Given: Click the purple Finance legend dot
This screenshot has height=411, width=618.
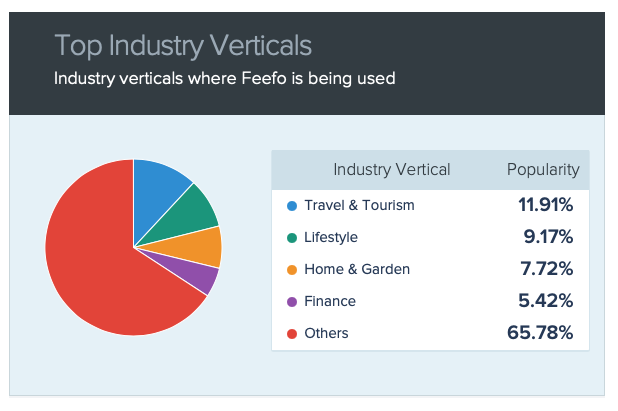Looking at the screenshot, I should tap(292, 302).
